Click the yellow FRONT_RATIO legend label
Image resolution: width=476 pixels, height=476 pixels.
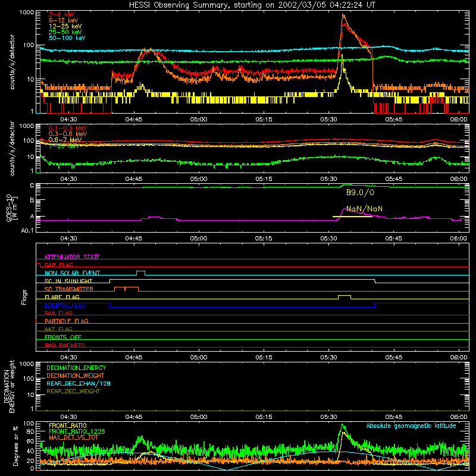click(x=68, y=425)
